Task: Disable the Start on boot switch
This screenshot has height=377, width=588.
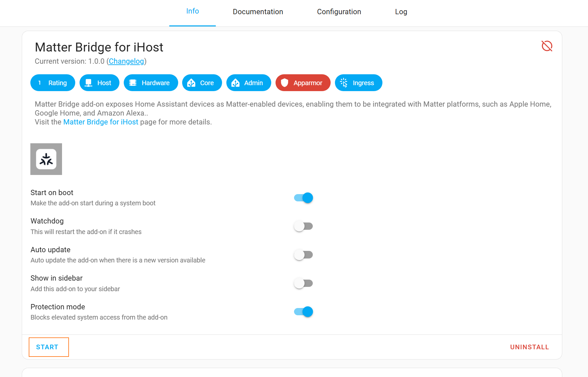Action: 304,198
